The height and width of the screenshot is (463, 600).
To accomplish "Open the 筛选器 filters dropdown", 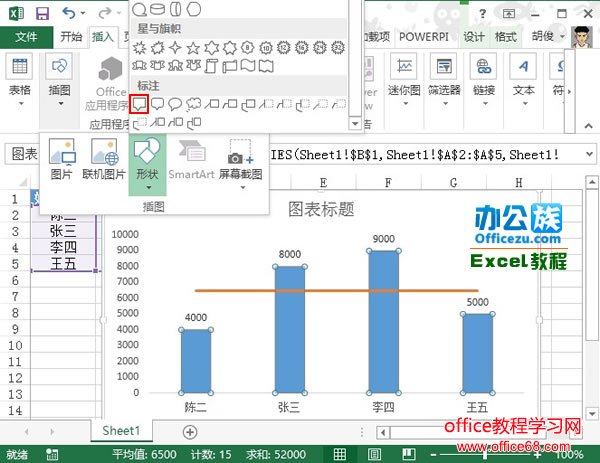I will coord(444,80).
